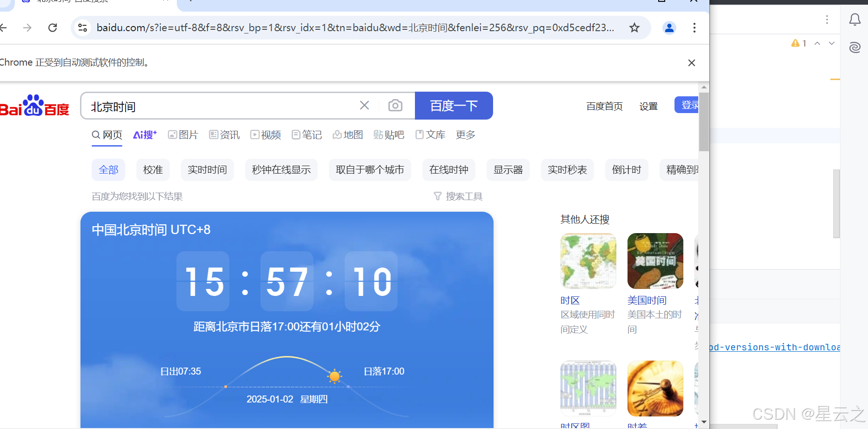This screenshot has width=868, height=429.
Task: Open notifications bell in IDE window
Action: [x=855, y=20]
